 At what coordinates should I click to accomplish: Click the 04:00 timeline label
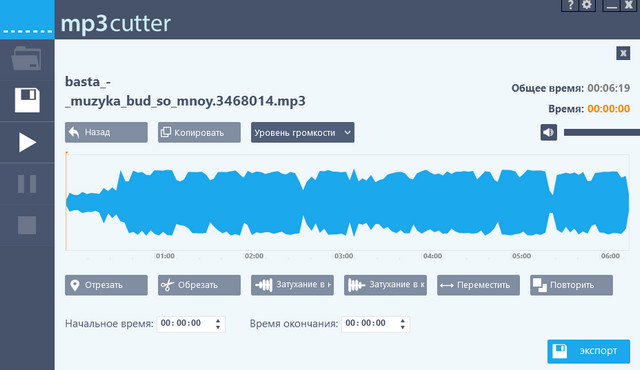[432, 256]
